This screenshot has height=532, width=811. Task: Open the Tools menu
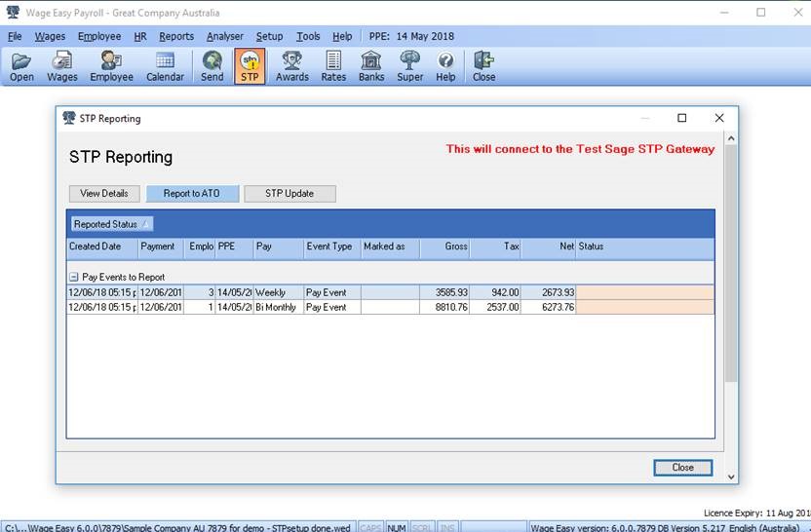(308, 37)
